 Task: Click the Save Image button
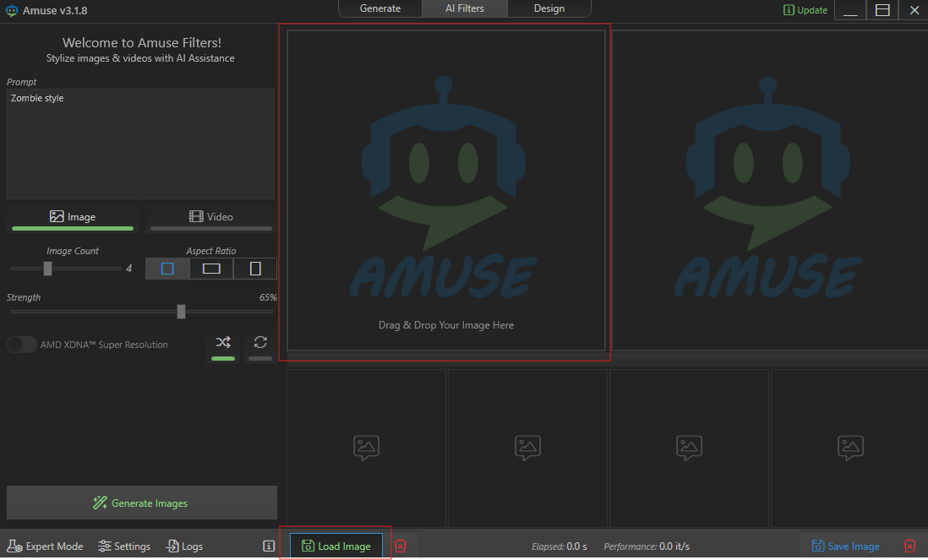coord(845,546)
